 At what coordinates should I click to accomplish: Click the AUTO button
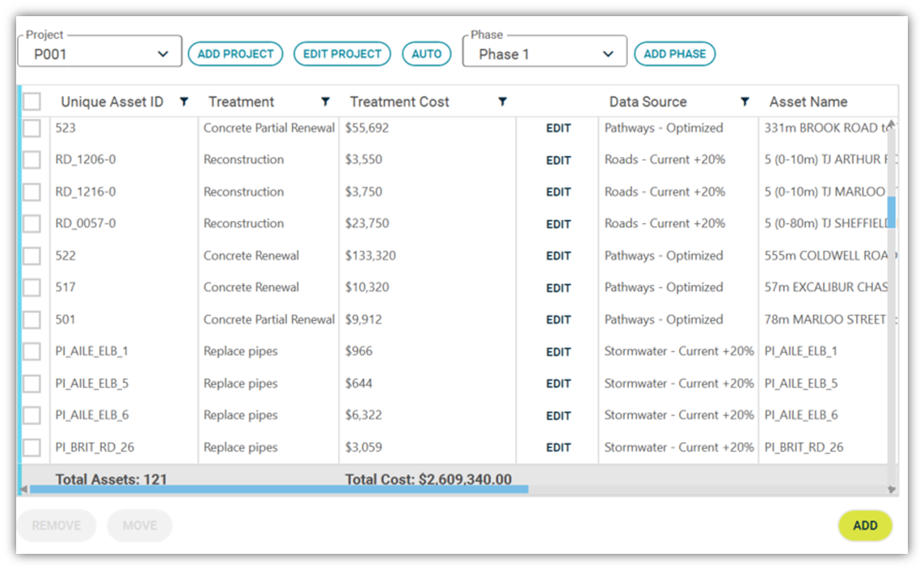pyautogui.click(x=427, y=53)
